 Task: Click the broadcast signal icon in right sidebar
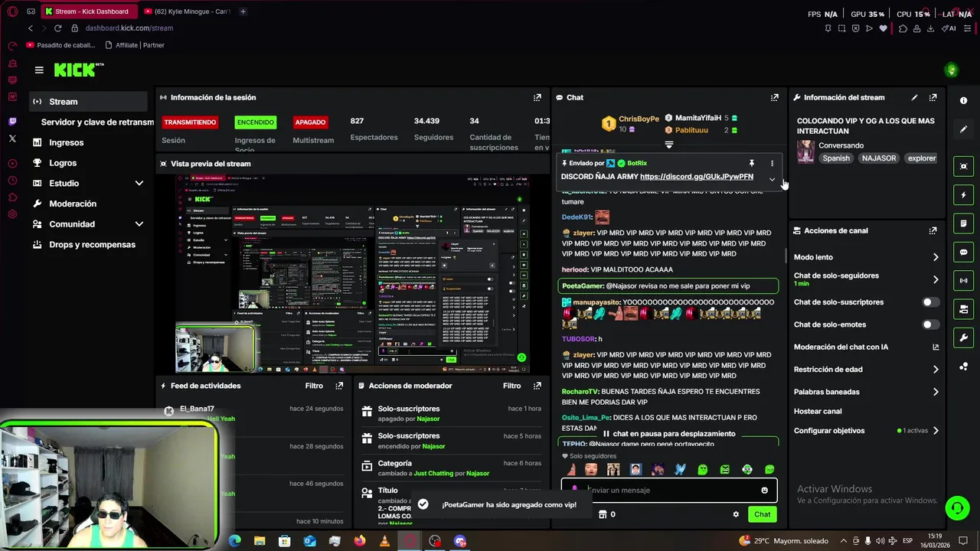point(963,280)
